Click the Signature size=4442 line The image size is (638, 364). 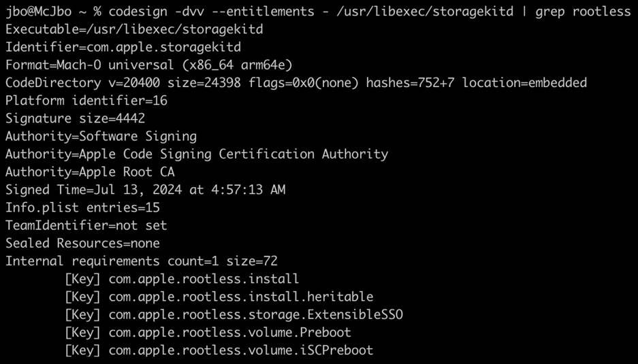pos(75,118)
